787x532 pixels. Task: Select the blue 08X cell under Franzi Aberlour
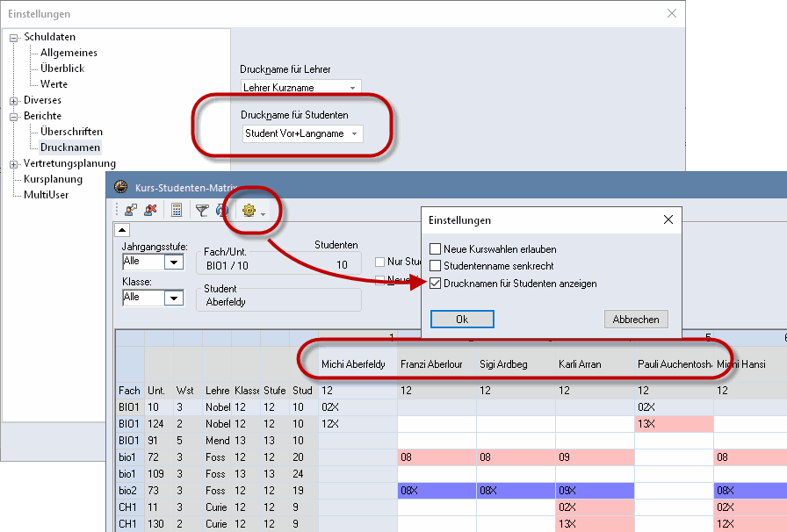click(x=437, y=491)
